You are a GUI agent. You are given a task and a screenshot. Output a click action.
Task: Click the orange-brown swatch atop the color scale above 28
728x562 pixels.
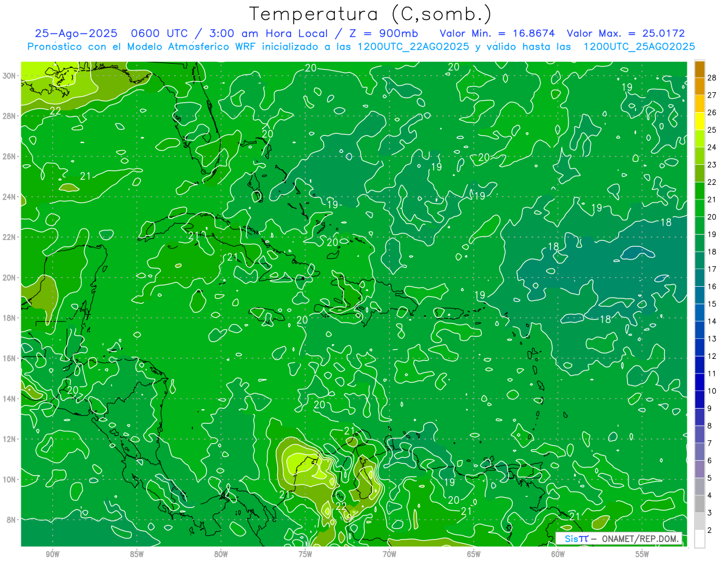[699, 69]
